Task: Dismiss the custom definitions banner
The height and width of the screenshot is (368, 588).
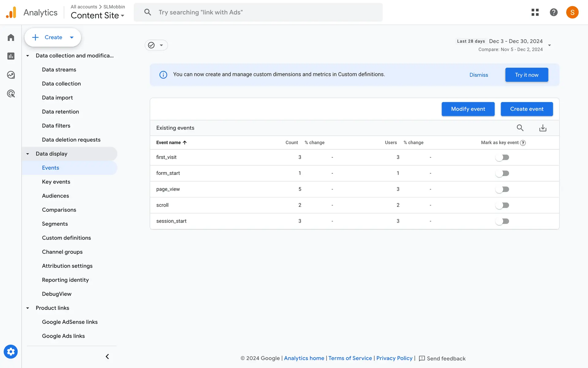Action: (x=479, y=75)
